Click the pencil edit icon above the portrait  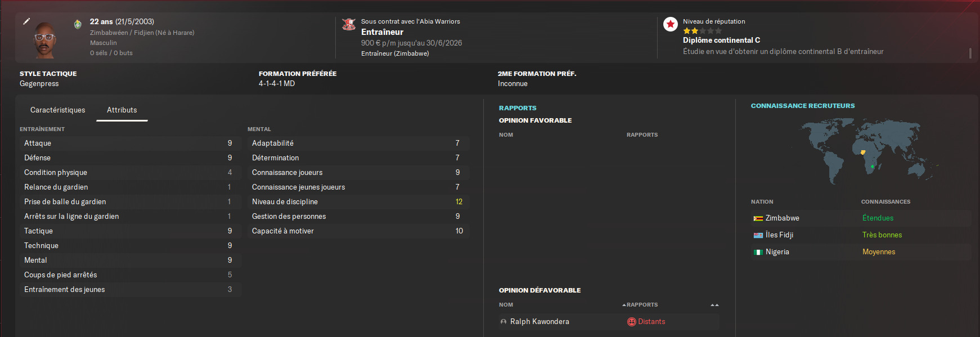(x=26, y=21)
